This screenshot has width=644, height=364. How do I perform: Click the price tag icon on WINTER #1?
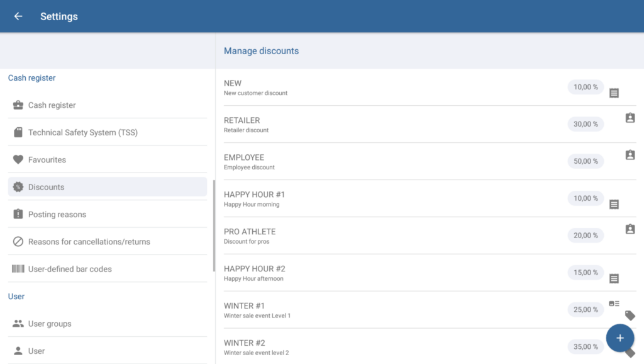coord(630,316)
